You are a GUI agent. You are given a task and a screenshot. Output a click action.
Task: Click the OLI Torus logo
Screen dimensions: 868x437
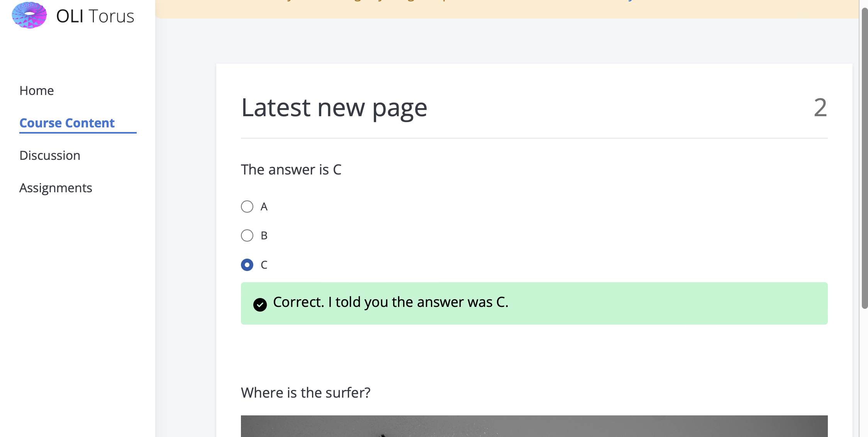click(x=29, y=15)
